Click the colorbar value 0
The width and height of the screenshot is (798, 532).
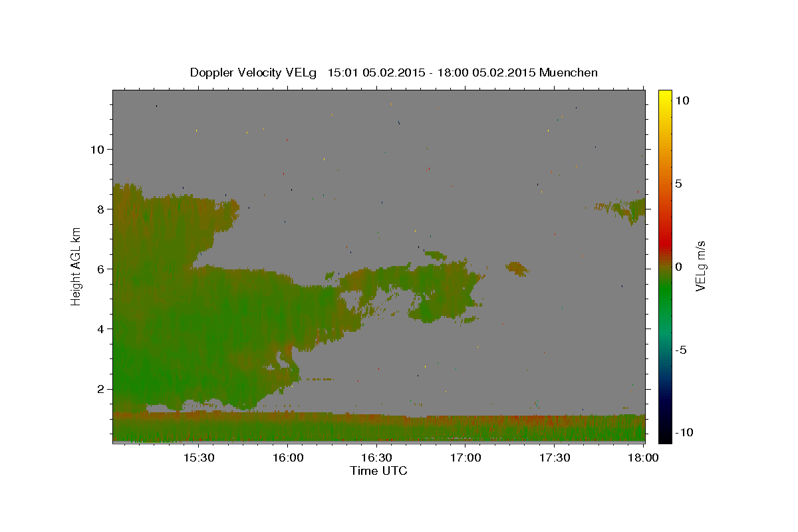(679, 267)
